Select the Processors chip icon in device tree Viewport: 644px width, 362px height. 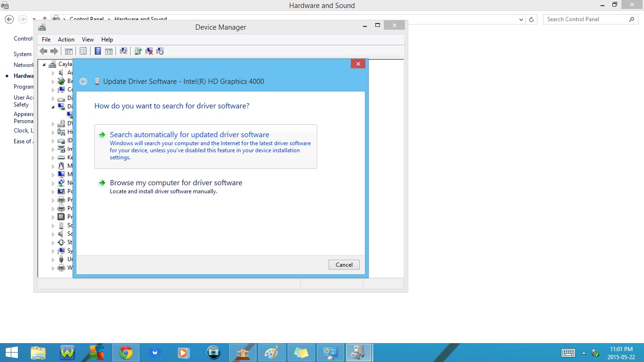coord(61,217)
